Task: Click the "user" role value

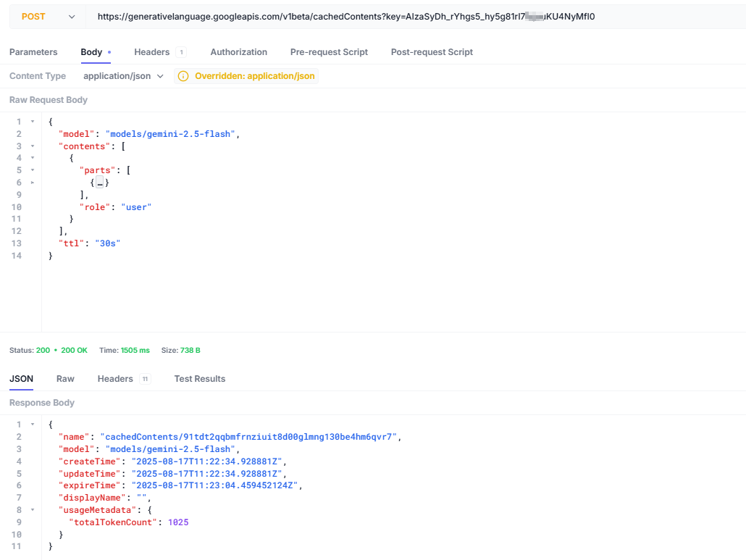Action: pyautogui.click(x=136, y=207)
